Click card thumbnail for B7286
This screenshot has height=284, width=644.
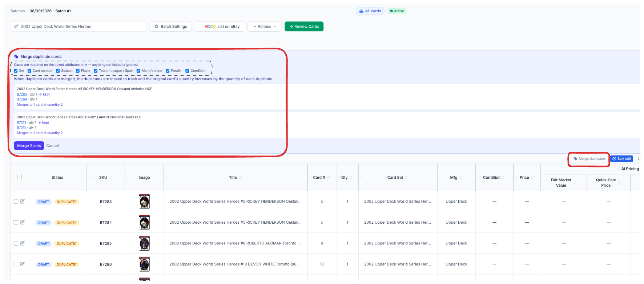point(144,264)
